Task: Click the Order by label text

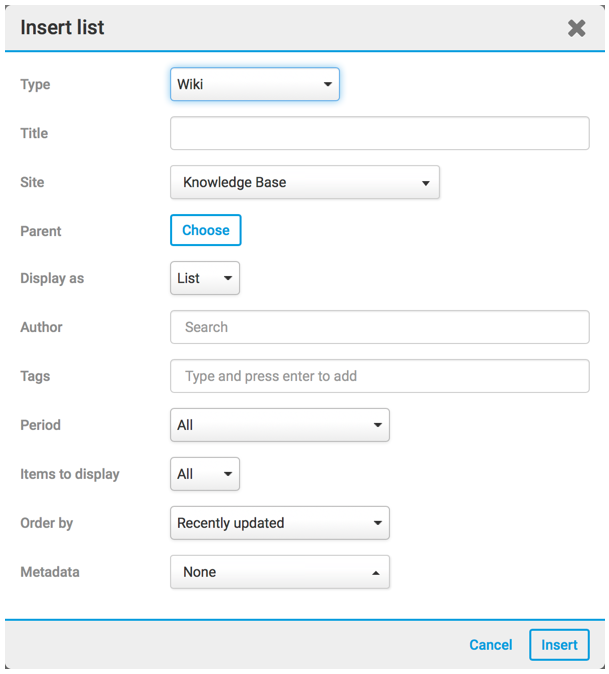Action: coord(47,523)
